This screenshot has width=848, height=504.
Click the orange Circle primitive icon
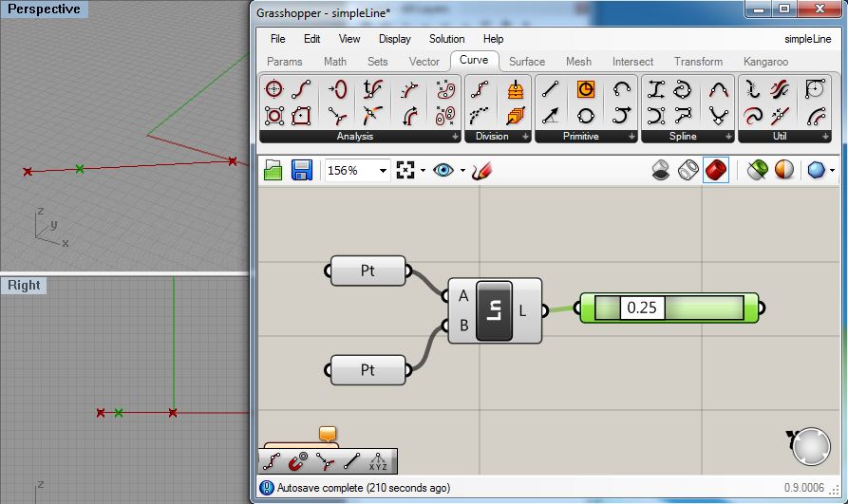[586, 89]
